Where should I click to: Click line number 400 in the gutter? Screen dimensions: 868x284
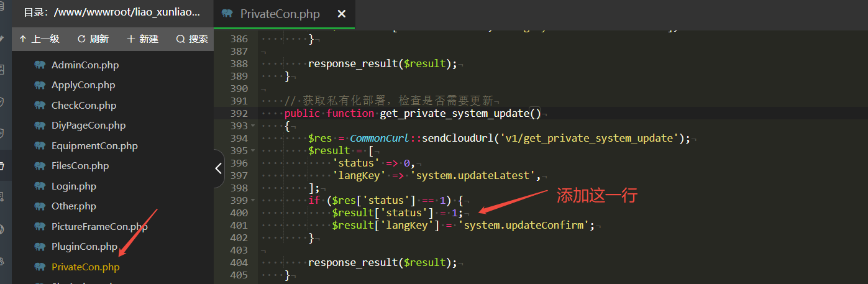click(x=239, y=213)
